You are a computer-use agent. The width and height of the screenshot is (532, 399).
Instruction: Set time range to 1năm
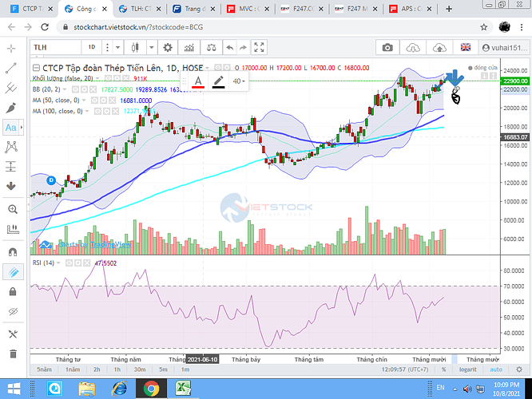[x=73, y=369]
